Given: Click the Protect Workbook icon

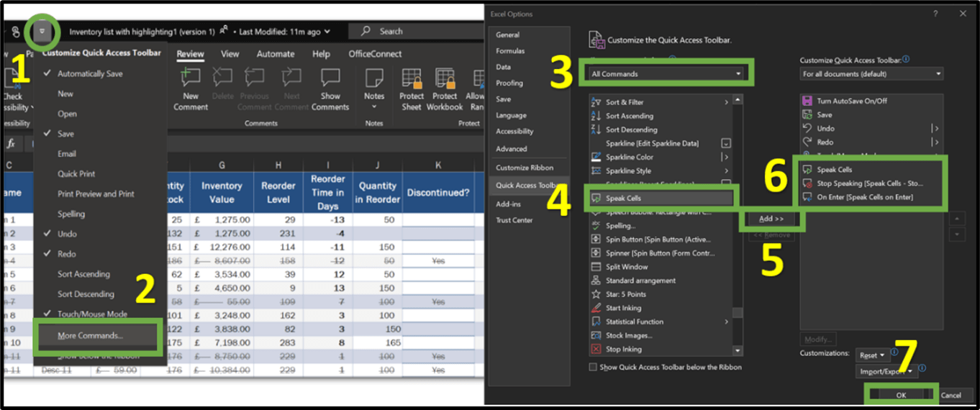Looking at the screenshot, I should click(x=445, y=79).
